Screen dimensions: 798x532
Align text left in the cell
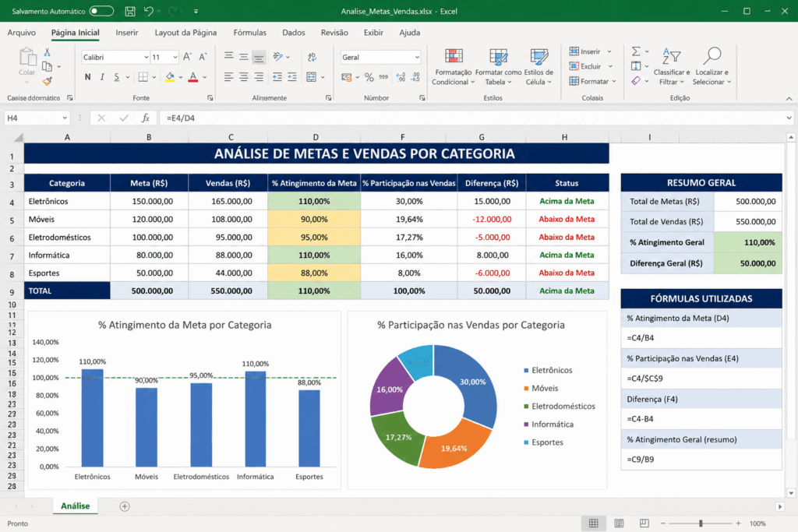pos(228,77)
